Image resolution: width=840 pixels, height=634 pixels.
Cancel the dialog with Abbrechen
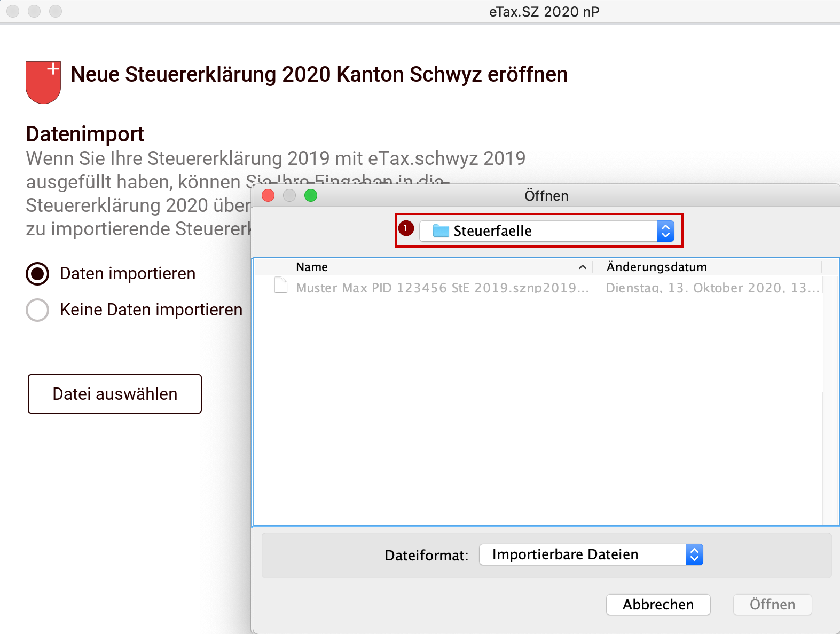(x=658, y=605)
